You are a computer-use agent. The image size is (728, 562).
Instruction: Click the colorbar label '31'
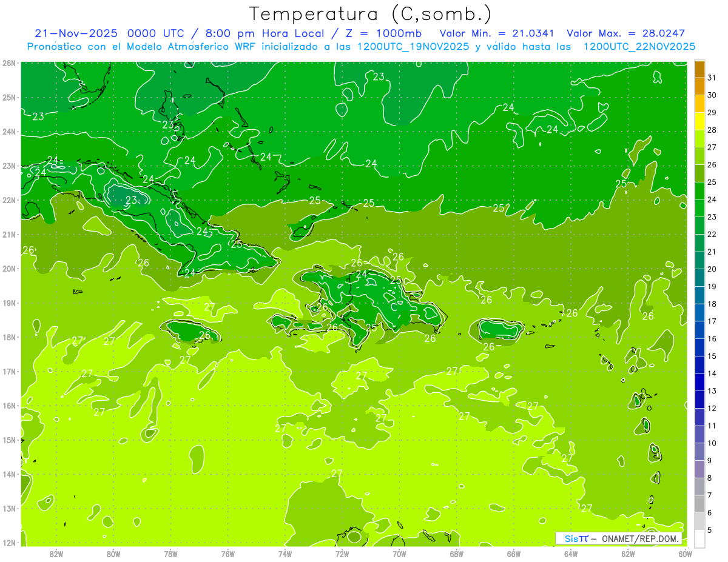pos(712,77)
